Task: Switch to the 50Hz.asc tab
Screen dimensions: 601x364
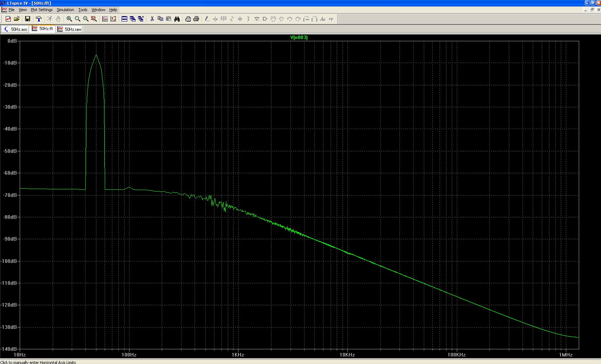Action: point(15,29)
